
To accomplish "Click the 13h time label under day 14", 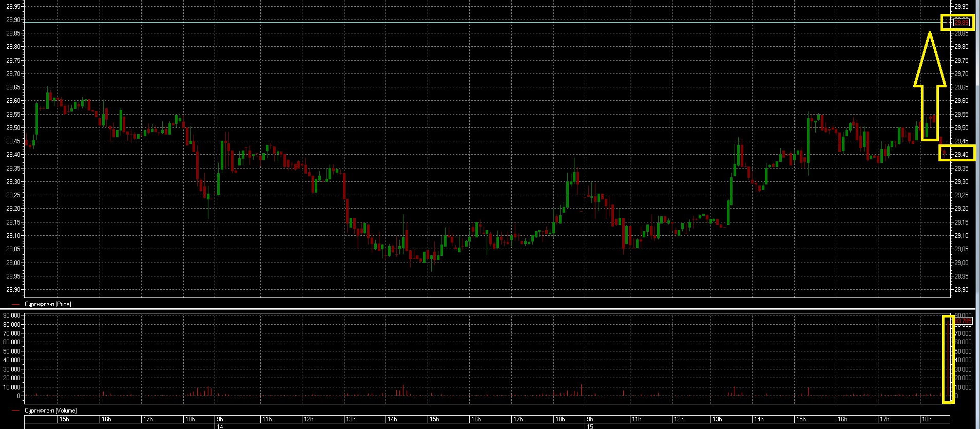I will point(351,419).
